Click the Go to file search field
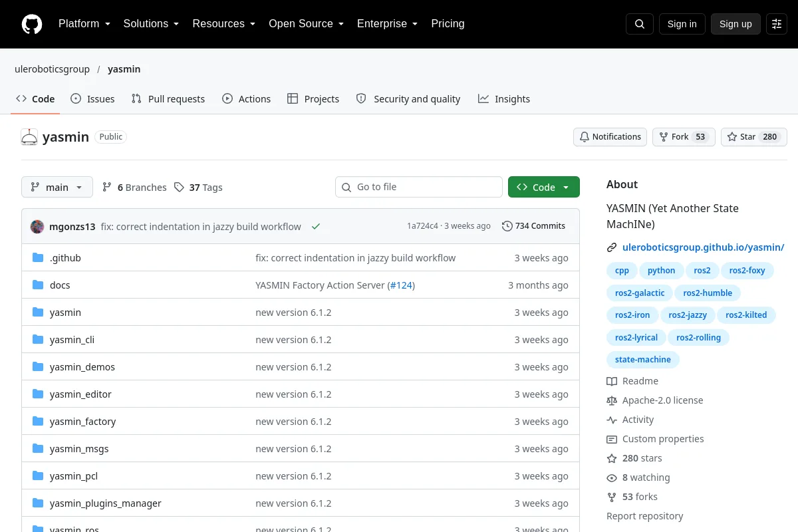 419,187
